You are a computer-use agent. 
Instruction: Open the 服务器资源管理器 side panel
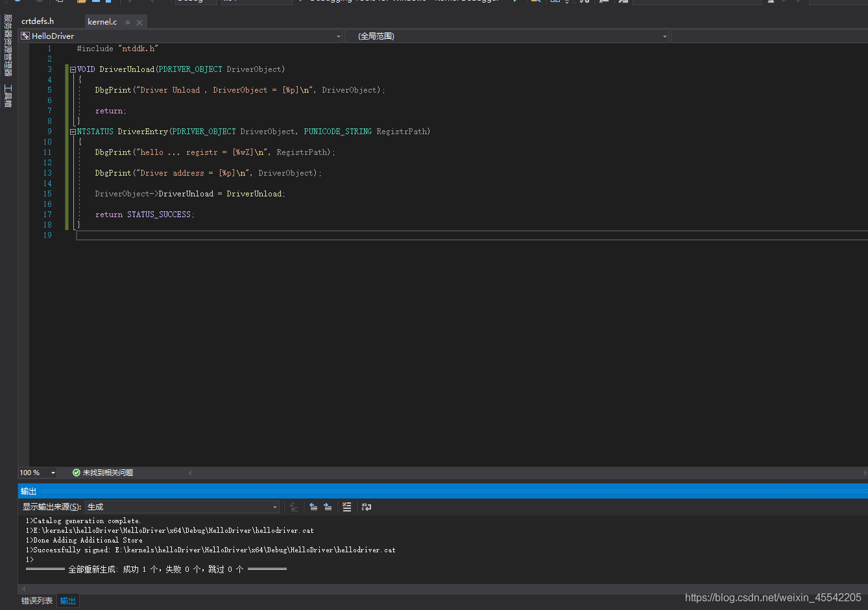(x=8, y=45)
